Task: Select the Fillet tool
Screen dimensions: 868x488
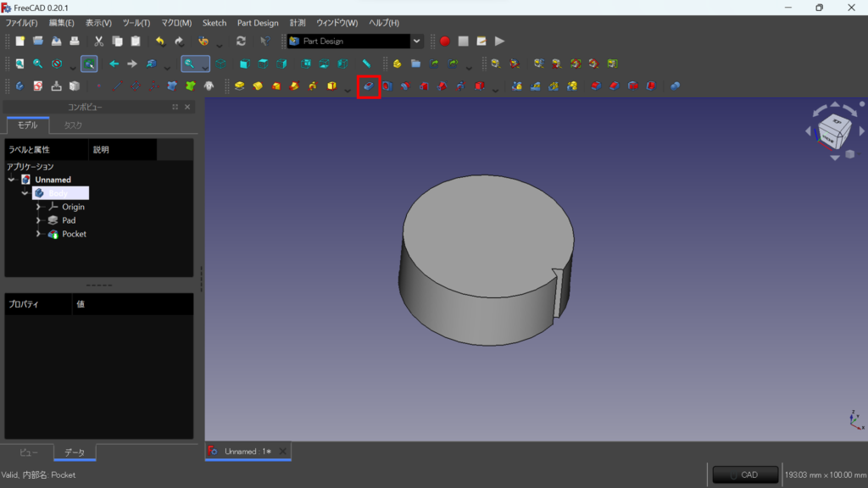Action: pos(596,86)
